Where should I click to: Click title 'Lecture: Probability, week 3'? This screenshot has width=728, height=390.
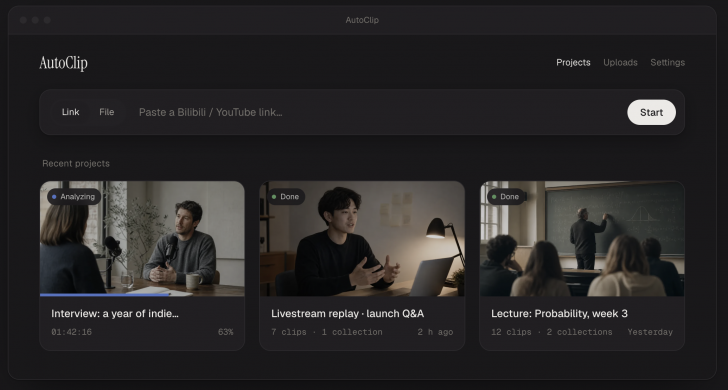tap(559, 313)
